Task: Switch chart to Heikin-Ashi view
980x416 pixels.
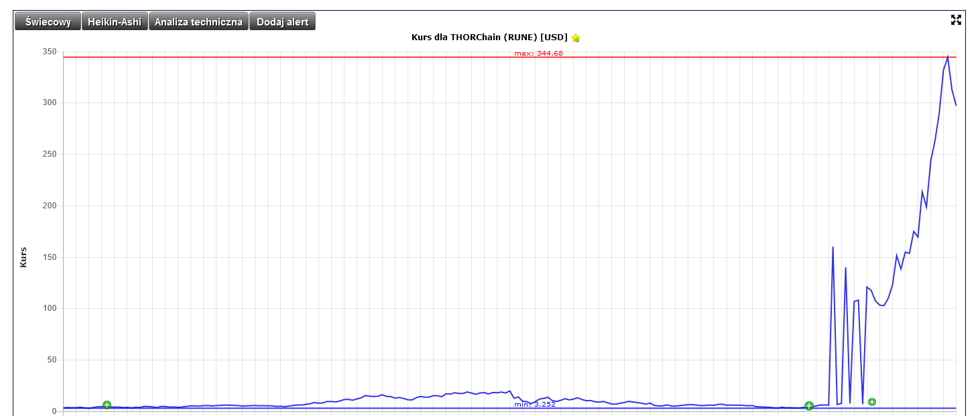Action: coord(115,21)
